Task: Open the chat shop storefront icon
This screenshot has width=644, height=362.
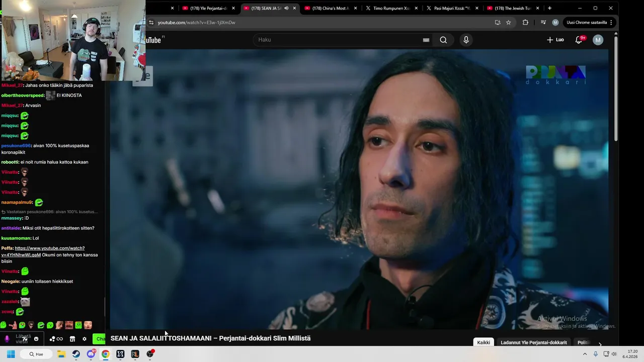Action: pos(72,339)
